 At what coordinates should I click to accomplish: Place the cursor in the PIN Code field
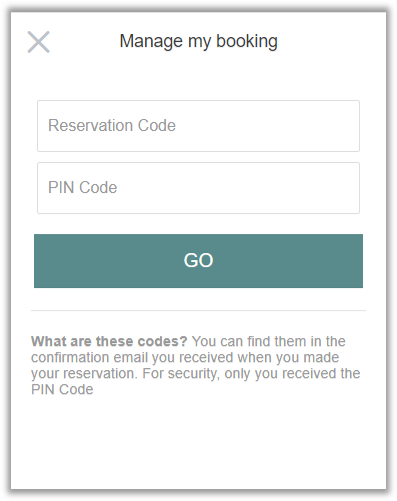click(198, 188)
